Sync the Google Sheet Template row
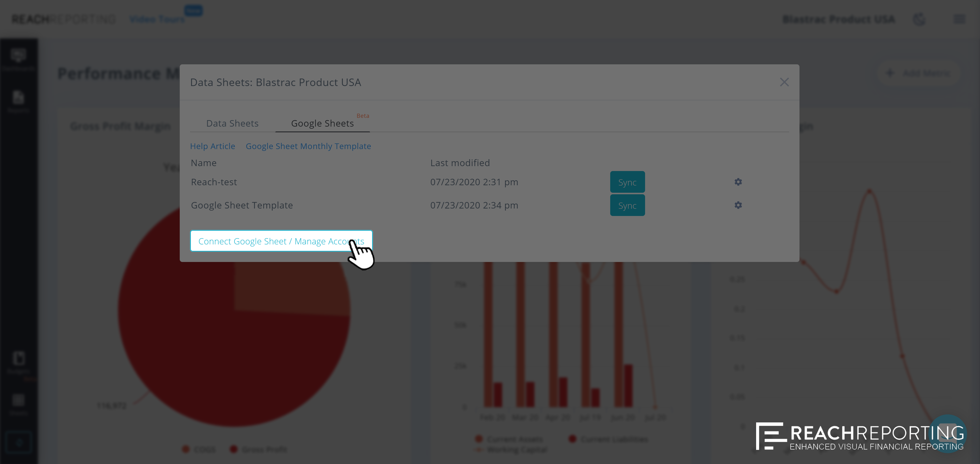980x464 pixels. 627,206
